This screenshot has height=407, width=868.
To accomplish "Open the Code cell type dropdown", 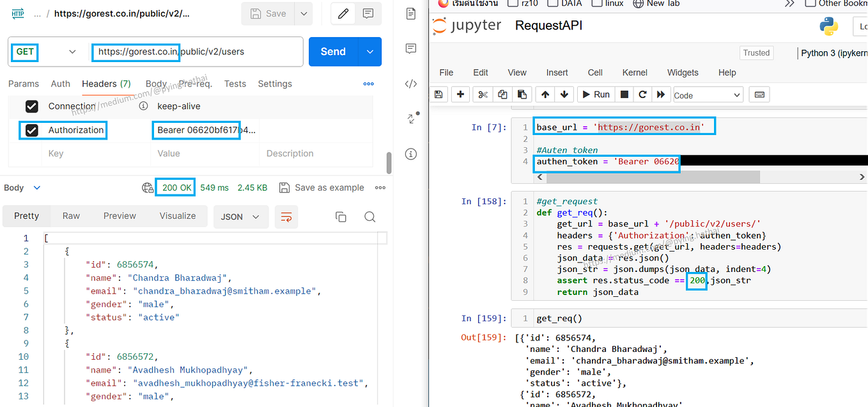I will [x=708, y=94].
